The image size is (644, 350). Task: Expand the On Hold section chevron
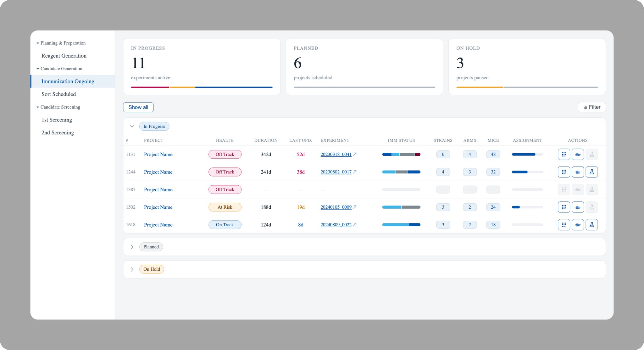132,269
